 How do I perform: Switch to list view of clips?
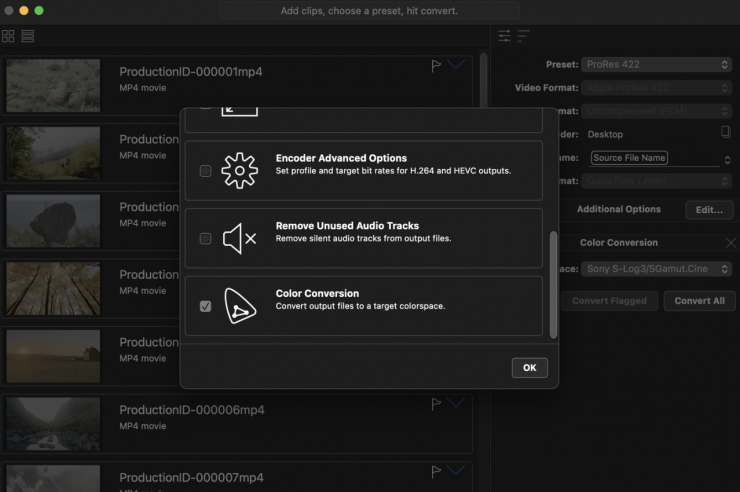click(x=27, y=36)
